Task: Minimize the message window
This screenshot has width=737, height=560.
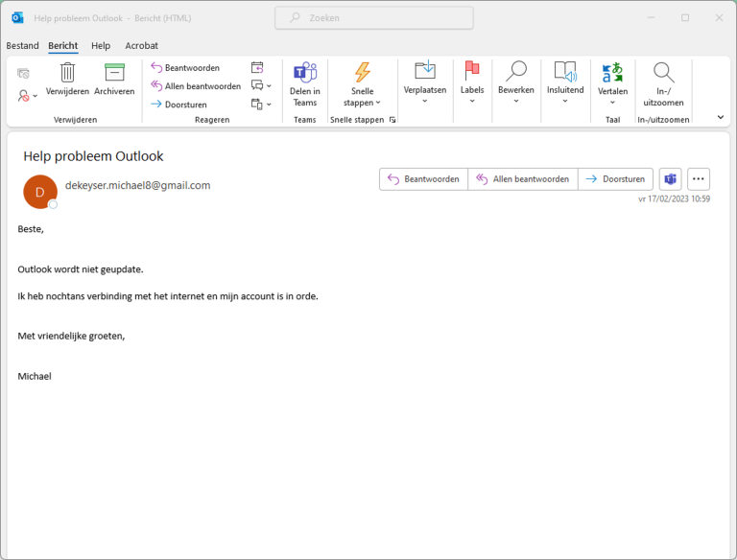Action: click(651, 18)
